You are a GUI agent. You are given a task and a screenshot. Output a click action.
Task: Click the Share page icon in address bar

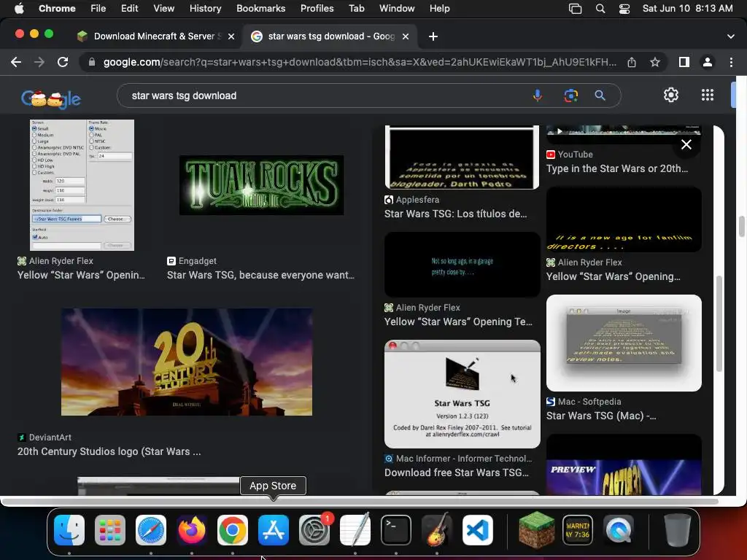[x=632, y=62]
